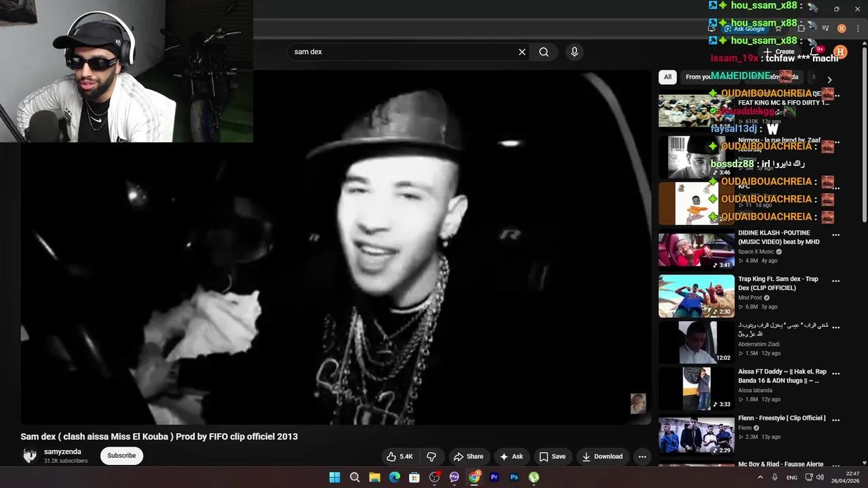Save video to a playlist
The height and width of the screenshot is (488, 868).
pos(552,456)
